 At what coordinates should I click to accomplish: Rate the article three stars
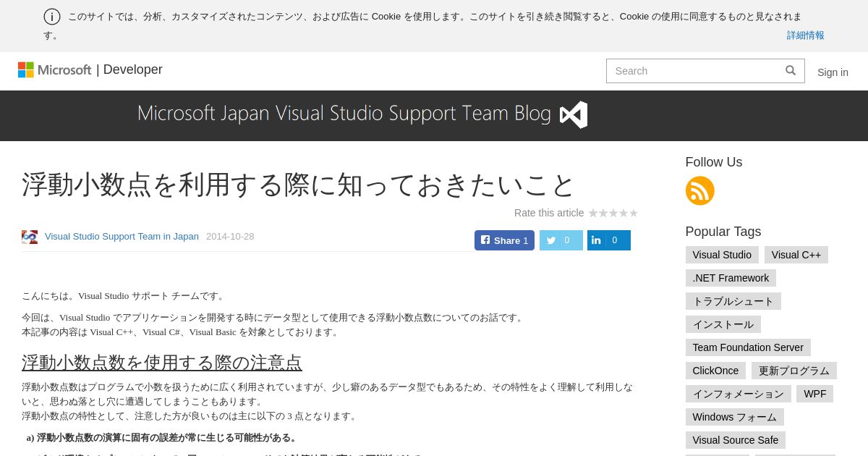point(613,213)
